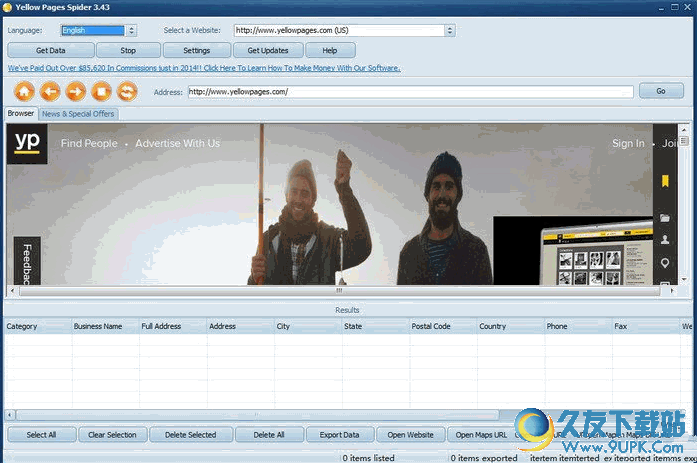Open the Feedback side tab on webpage
Viewport: 697px width, 463px height.
(x=27, y=261)
